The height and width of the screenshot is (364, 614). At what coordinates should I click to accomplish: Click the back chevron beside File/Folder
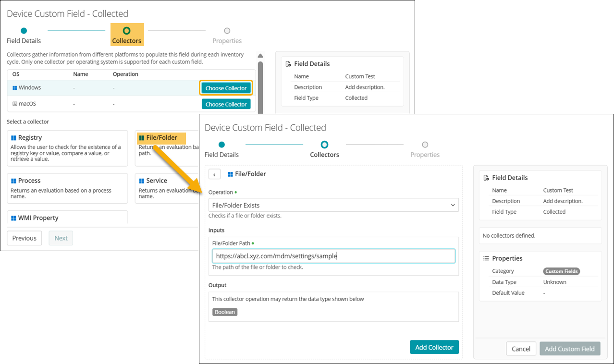214,174
